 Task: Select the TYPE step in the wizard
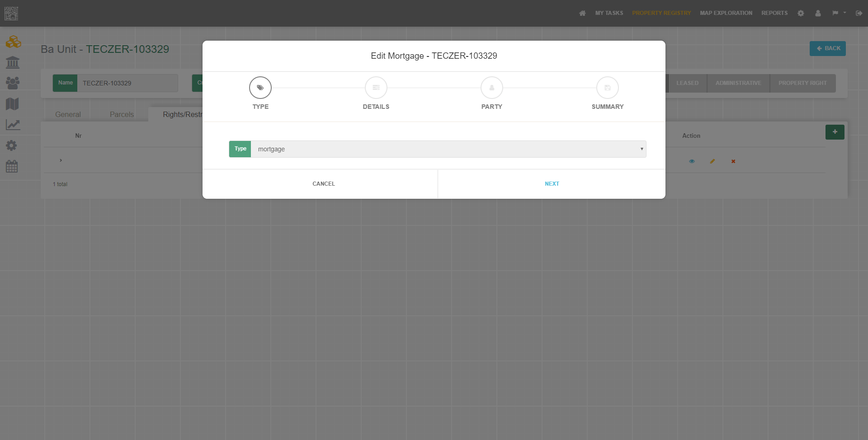pyautogui.click(x=260, y=88)
